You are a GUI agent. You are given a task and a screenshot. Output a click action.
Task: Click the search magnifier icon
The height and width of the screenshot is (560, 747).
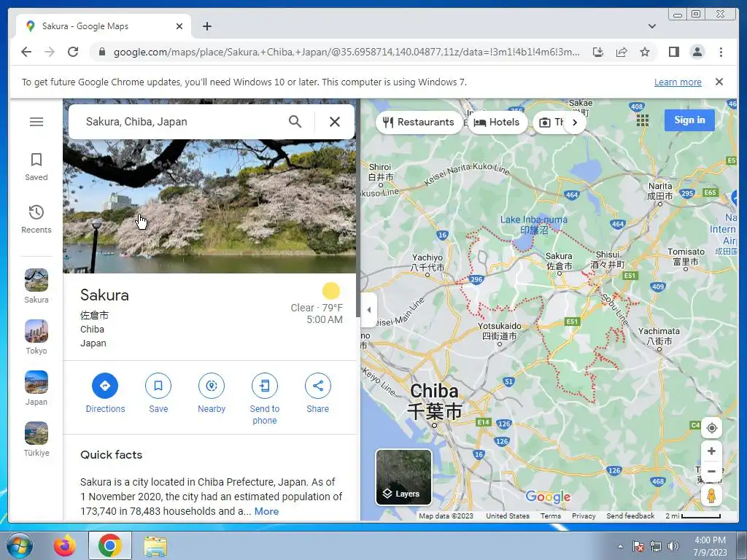click(295, 122)
